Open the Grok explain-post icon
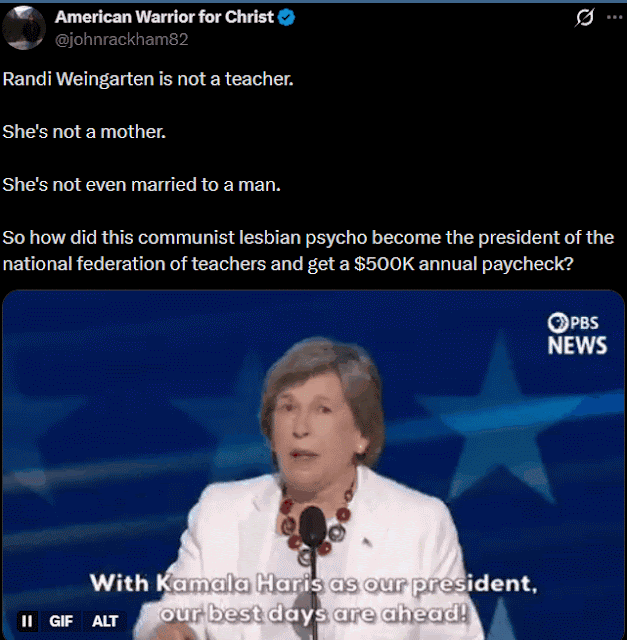 (585, 18)
